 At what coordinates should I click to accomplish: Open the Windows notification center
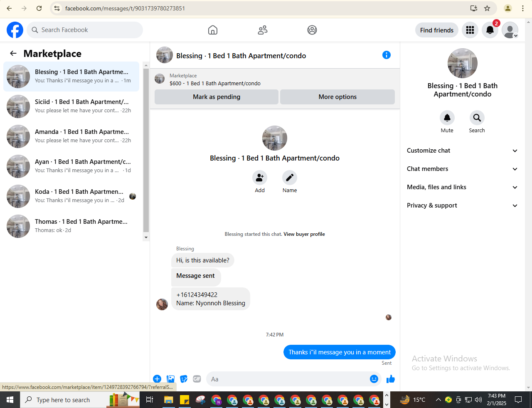click(x=518, y=400)
